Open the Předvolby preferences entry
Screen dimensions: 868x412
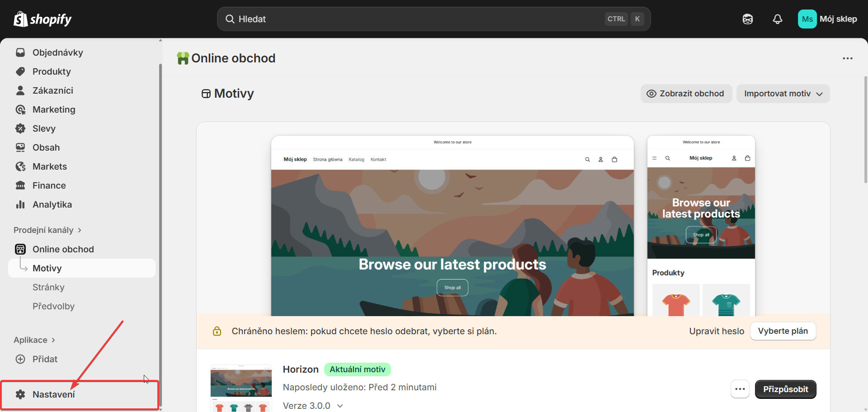53,306
